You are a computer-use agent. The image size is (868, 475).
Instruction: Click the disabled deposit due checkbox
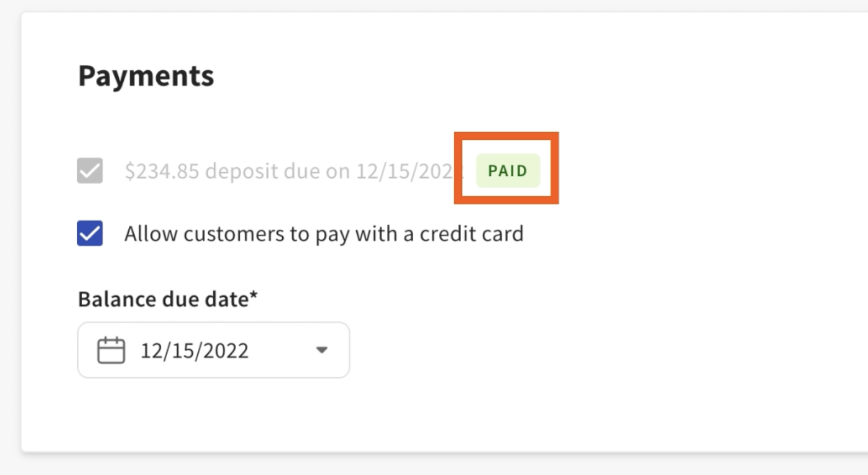(x=90, y=171)
